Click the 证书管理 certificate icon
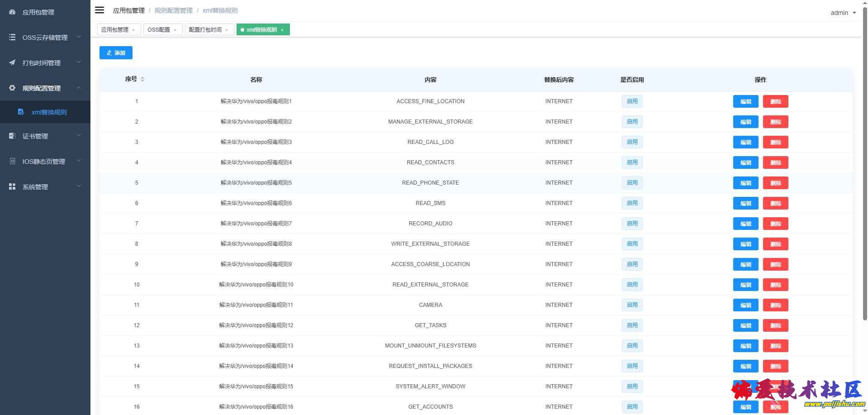The image size is (868, 415). pyautogui.click(x=12, y=136)
